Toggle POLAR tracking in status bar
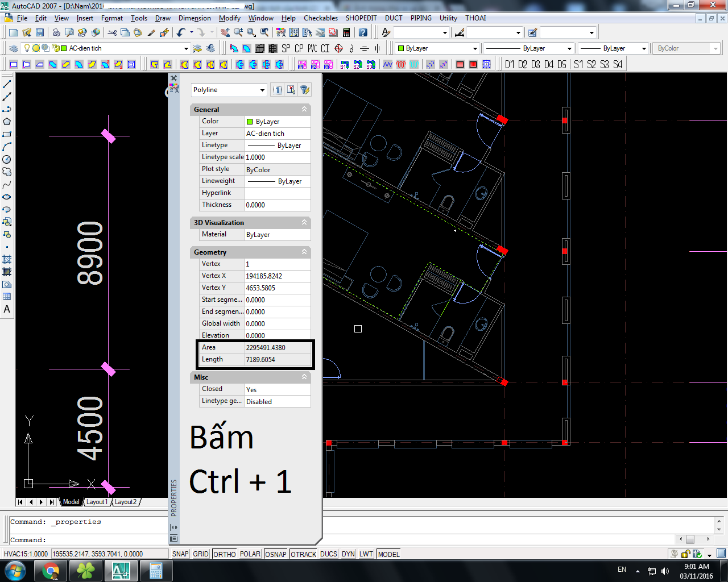728x582 pixels. (x=250, y=554)
